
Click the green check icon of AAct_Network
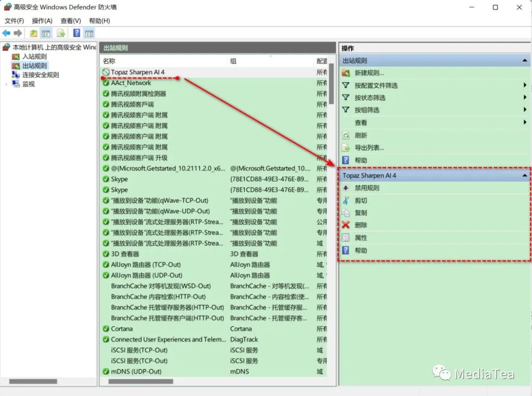[x=106, y=83]
